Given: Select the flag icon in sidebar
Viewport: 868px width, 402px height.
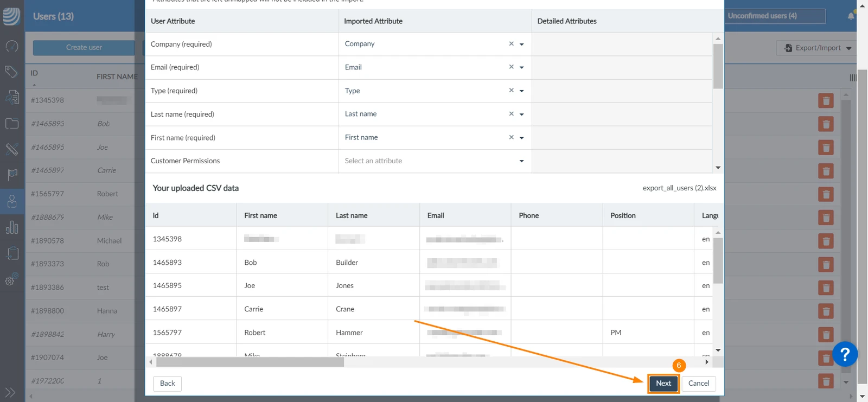Looking at the screenshot, I should 11,175.
